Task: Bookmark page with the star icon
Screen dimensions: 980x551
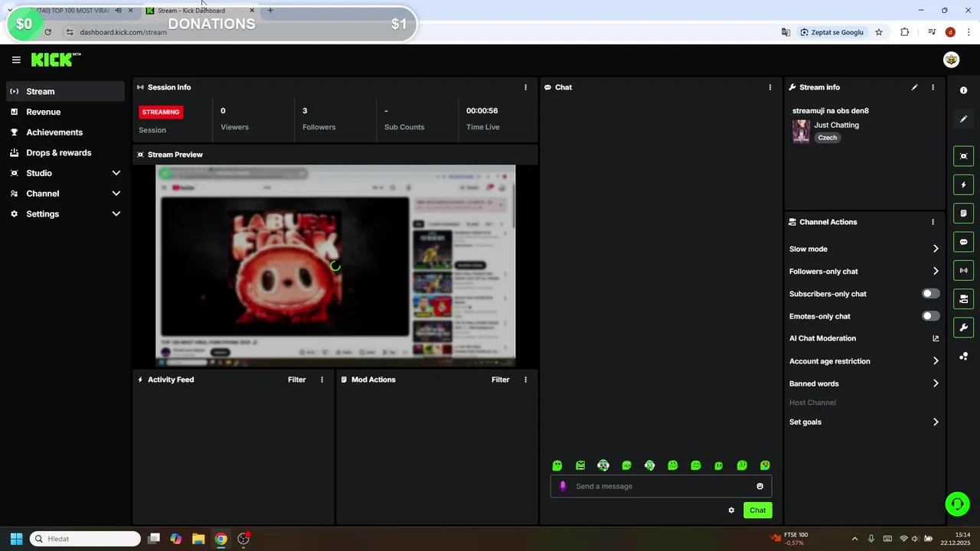Action: point(879,32)
